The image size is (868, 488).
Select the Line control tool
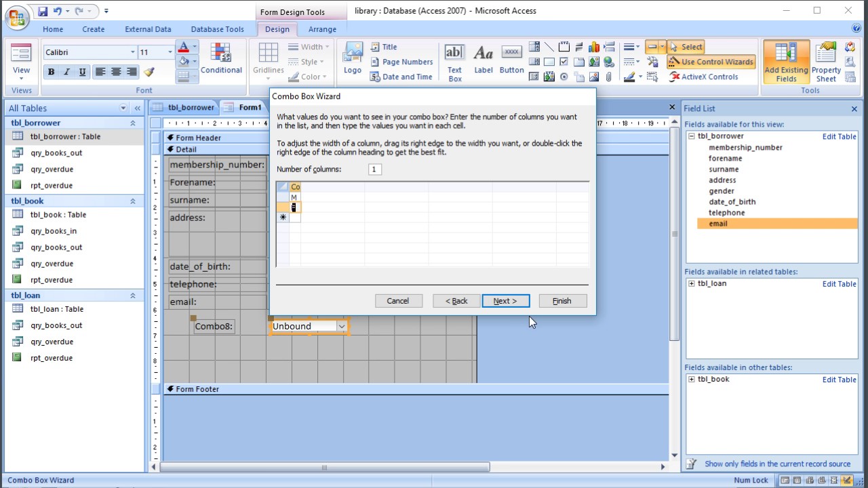pos(549,47)
